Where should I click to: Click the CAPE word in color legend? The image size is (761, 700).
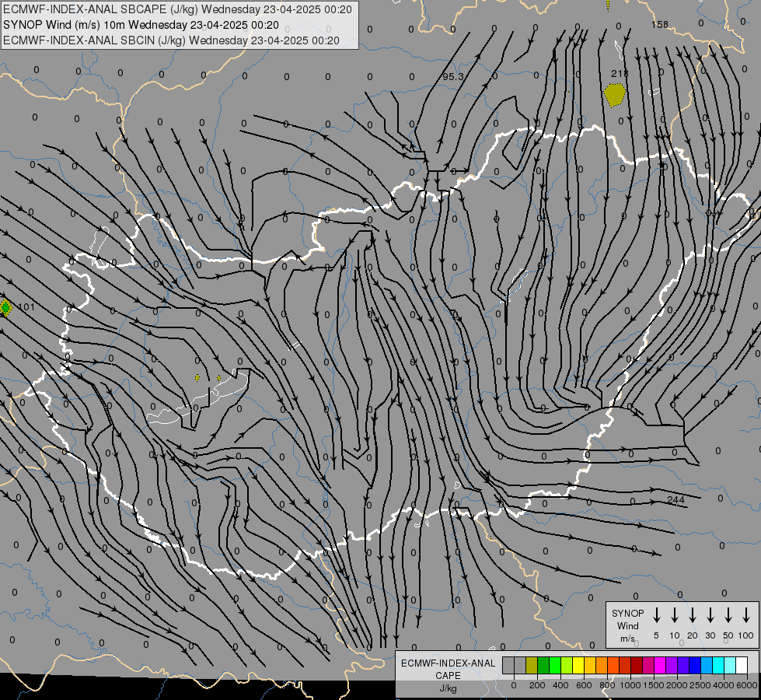pyautogui.click(x=448, y=676)
